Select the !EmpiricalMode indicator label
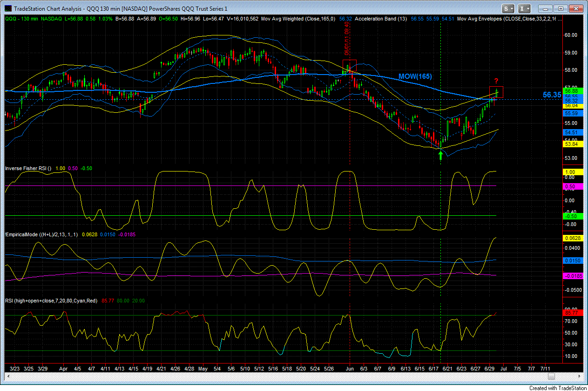 [42, 235]
